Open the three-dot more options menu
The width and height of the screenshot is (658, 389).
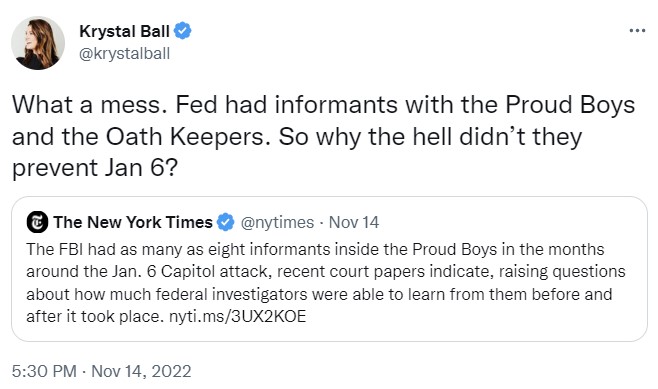[x=637, y=31]
